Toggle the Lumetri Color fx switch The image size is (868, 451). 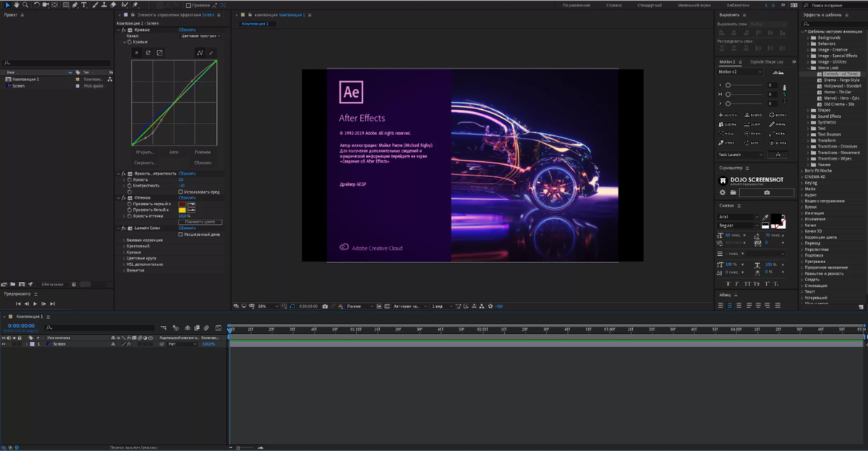[124, 228]
